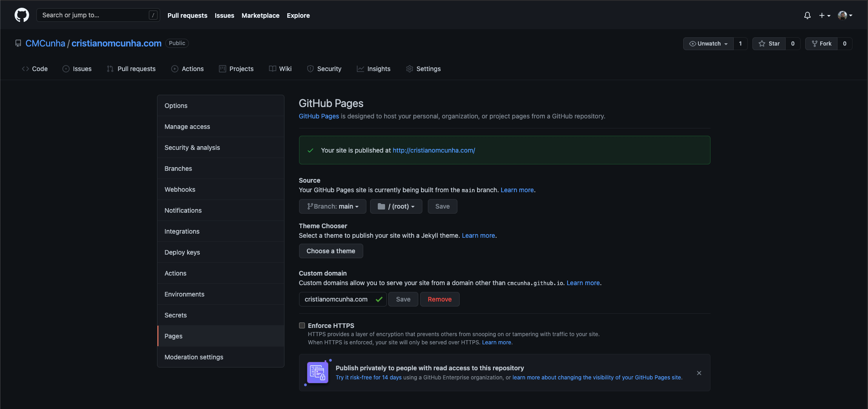Select Deploy keys in sidebar
Screen dimensions: 868x409
coord(221,252)
